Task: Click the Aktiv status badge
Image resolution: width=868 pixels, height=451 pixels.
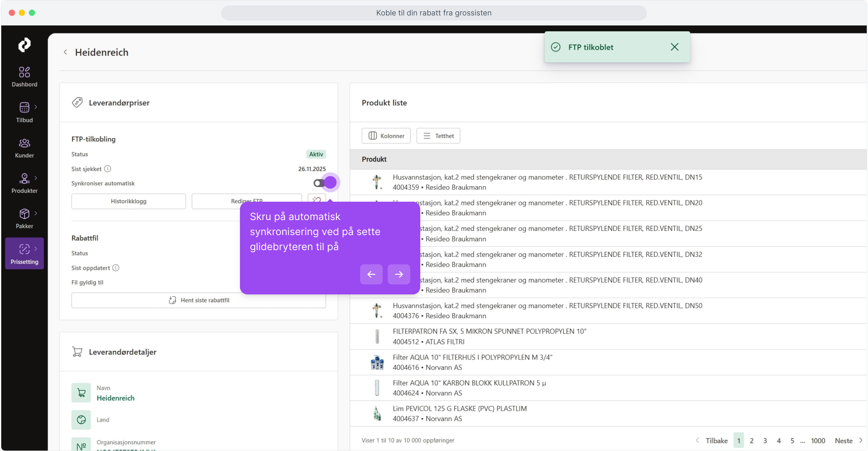Action: [x=316, y=154]
